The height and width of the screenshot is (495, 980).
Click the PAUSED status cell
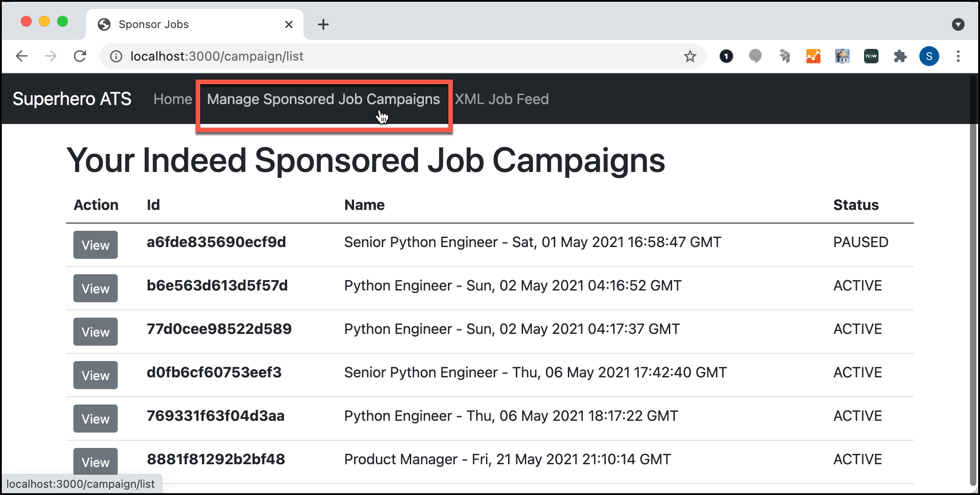pos(861,242)
